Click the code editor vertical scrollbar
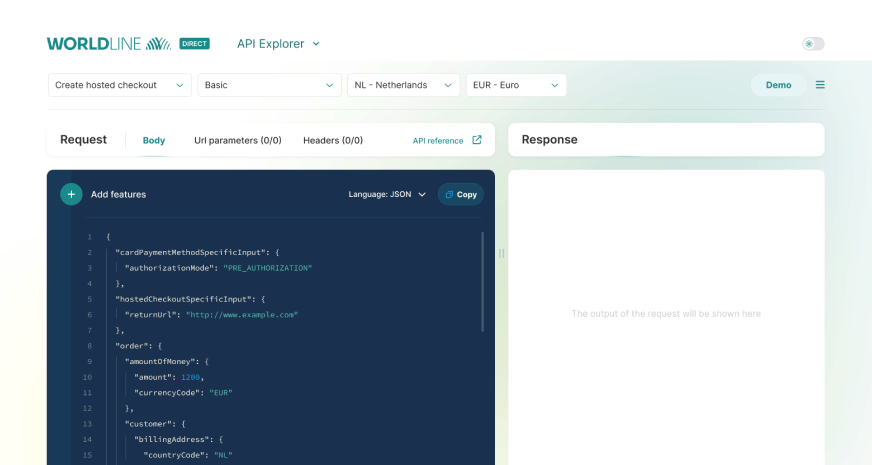 [x=483, y=282]
